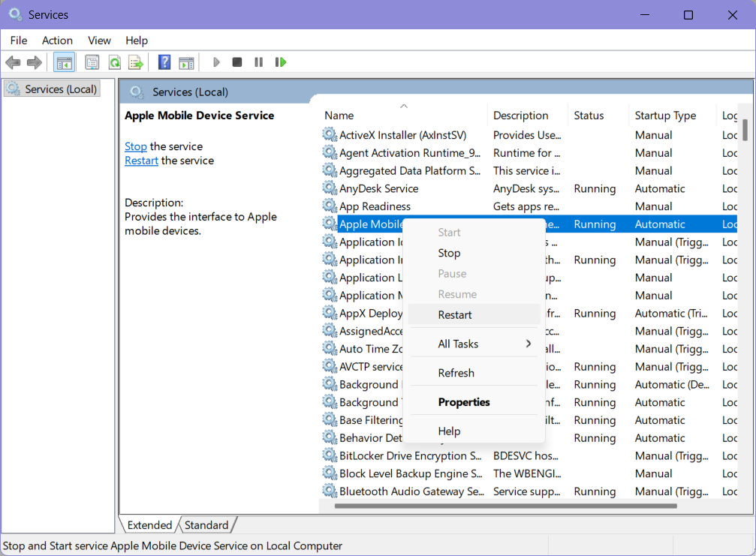Image resolution: width=756 pixels, height=556 pixels.
Task: Switch to the Extended tab
Action: 149,525
